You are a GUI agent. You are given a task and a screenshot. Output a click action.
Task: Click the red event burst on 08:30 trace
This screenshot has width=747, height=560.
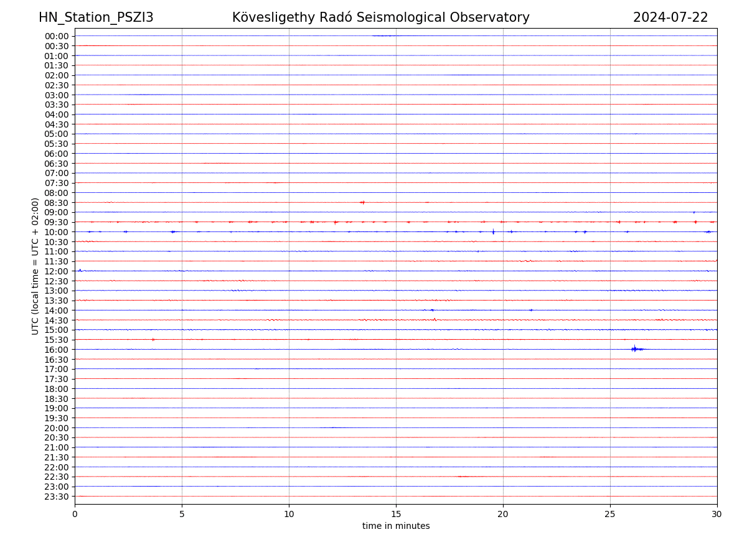362,202
